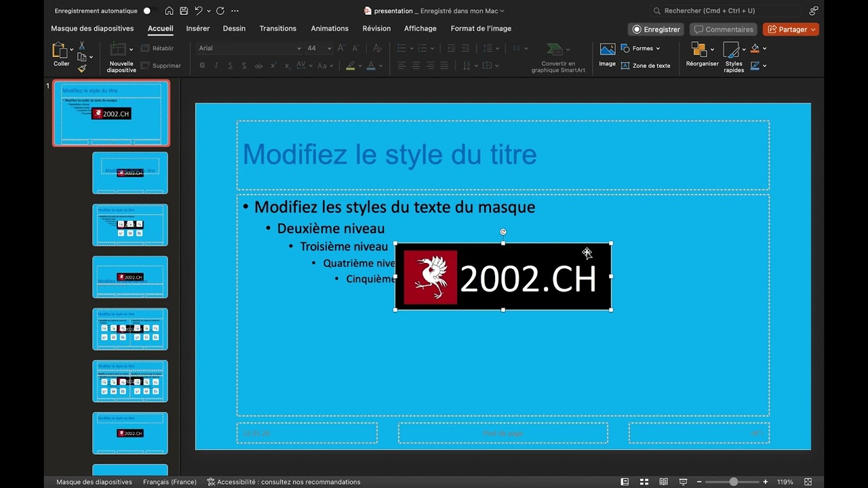
Task: Toggle strikethrough formatting
Action: tap(258, 66)
